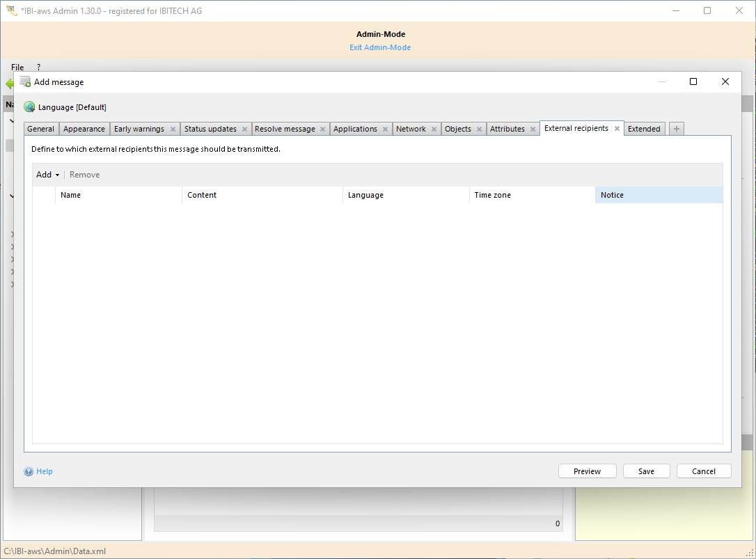This screenshot has width=756, height=559.
Task: Remove the Resolve message tab
Action: coord(322,129)
